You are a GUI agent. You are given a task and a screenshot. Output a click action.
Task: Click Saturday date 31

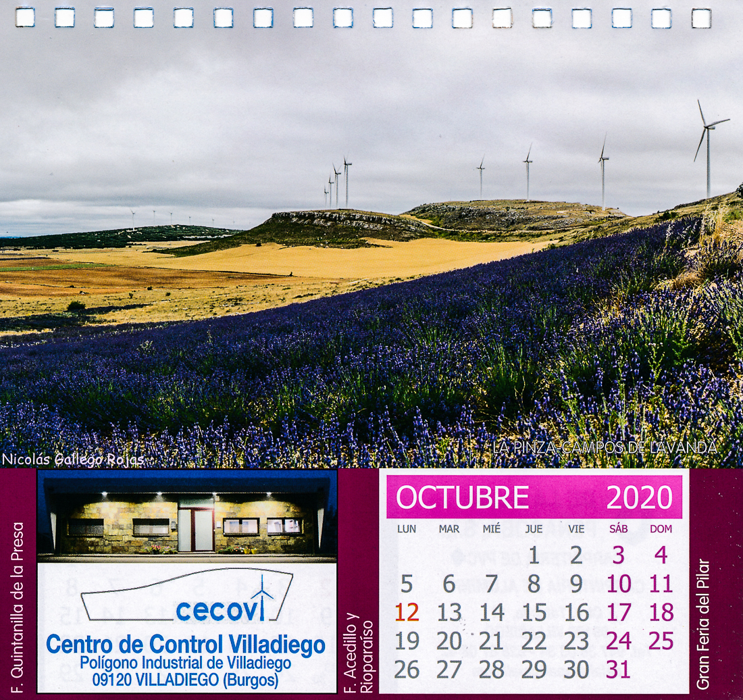pyautogui.click(x=618, y=670)
